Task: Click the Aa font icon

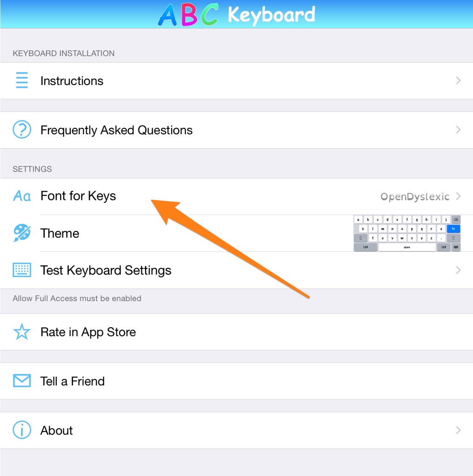Action: pos(22,196)
